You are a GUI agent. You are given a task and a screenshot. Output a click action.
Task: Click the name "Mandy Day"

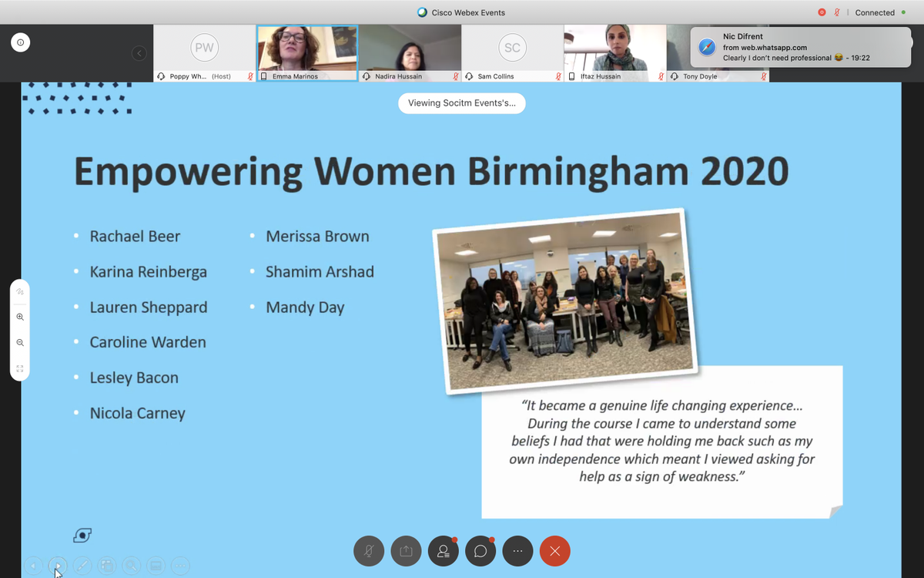305,307
